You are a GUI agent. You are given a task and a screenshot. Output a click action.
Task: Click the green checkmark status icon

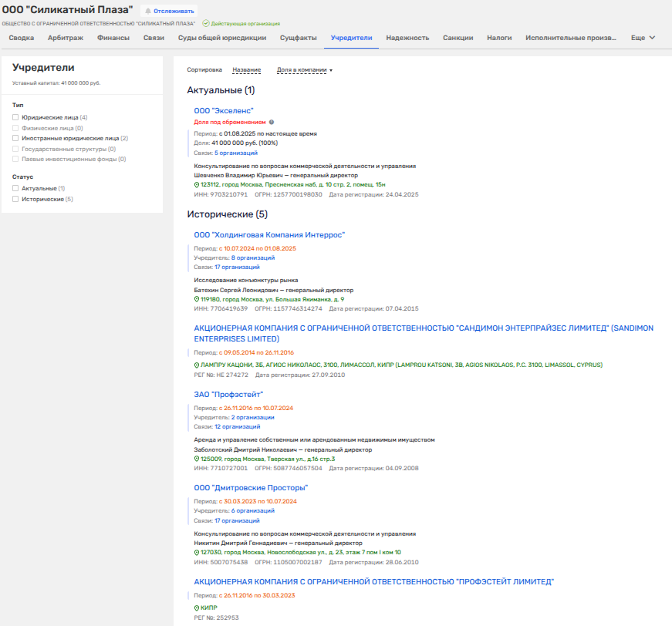[206, 24]
